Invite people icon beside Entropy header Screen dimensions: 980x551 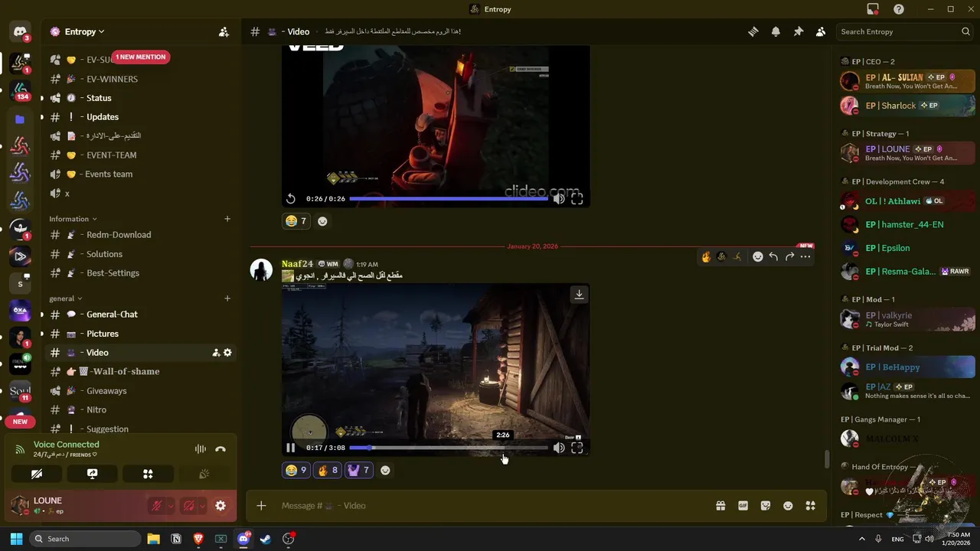pos(224,31)
